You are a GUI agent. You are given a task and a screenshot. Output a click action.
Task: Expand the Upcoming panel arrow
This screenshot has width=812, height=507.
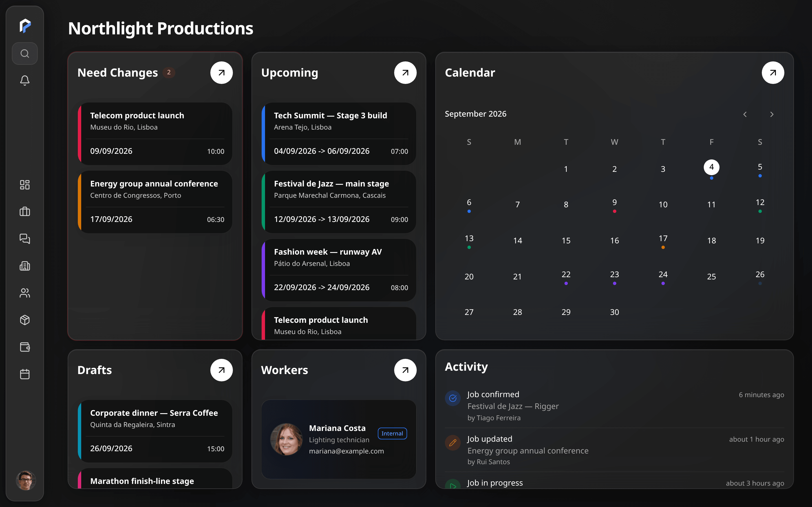[x=405, y=73]
